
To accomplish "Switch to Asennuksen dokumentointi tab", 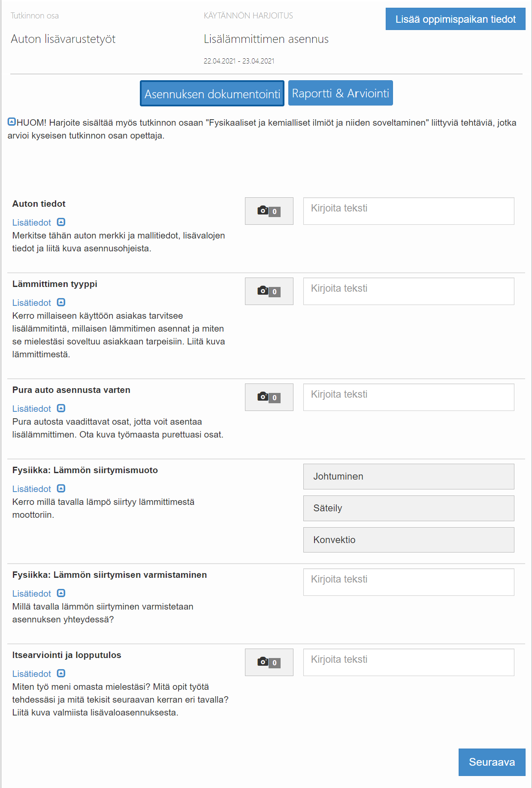I will coord(212,94).
